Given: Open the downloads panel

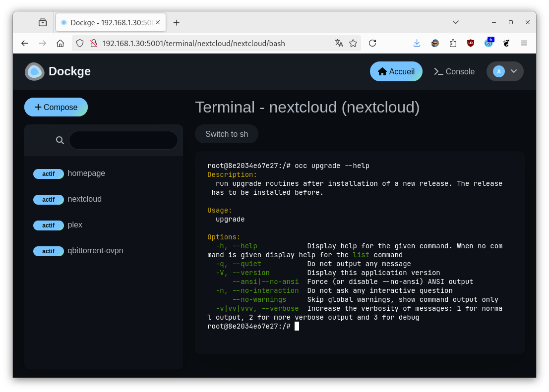Looking at the screenshot, I should click(417, 43).
